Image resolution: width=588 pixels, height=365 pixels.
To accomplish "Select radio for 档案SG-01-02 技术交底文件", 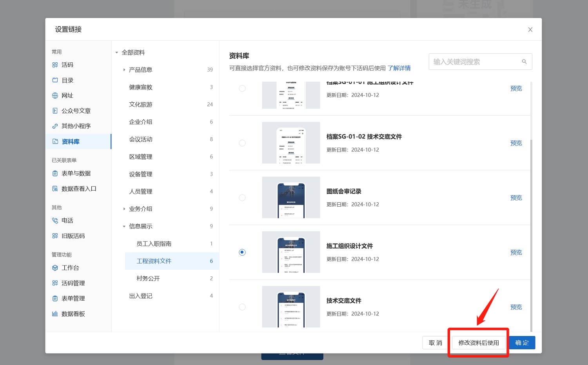I will click(x=242, y=143).
